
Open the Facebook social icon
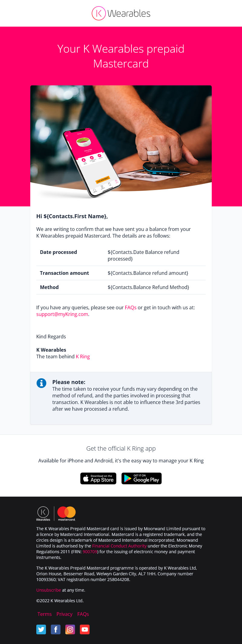coord(56,629)
